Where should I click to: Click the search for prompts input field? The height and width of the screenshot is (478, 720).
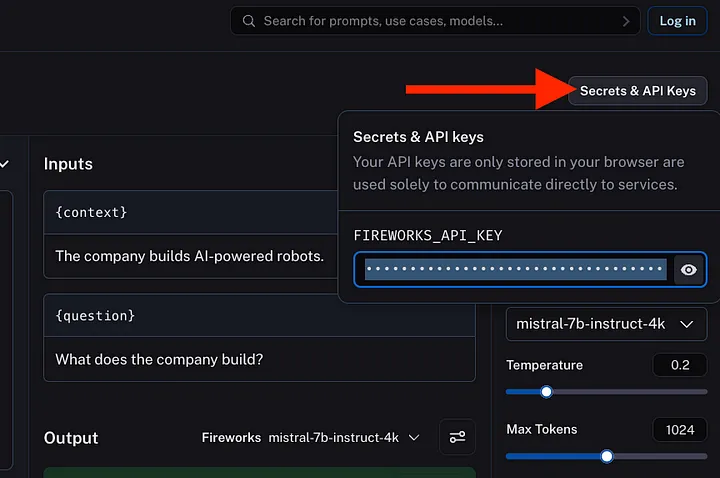point(440,21)
